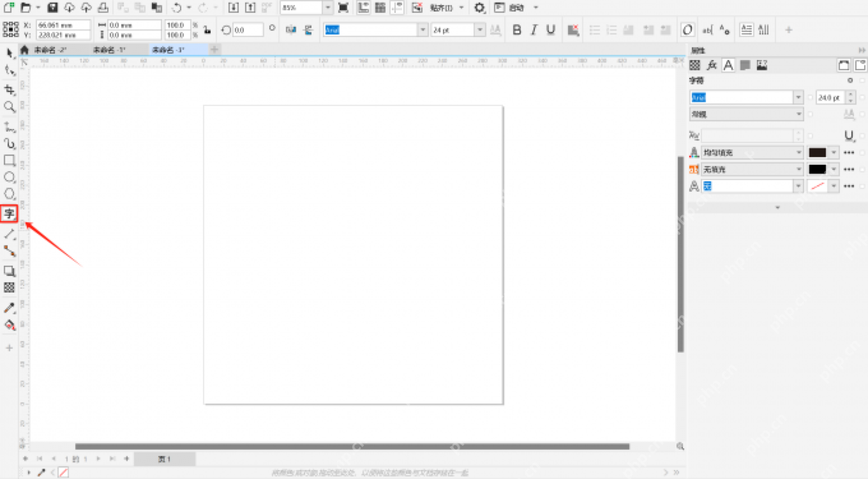Viewport: 868px width, 479px height.
Task: Toggle show guidelines icon in toolbar
Action: coord(397,8)
